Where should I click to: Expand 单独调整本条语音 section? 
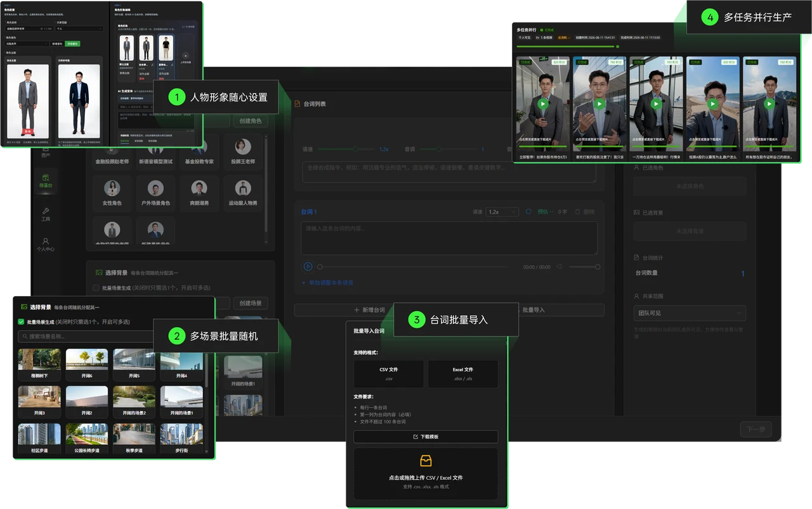[x=328, y=283]
